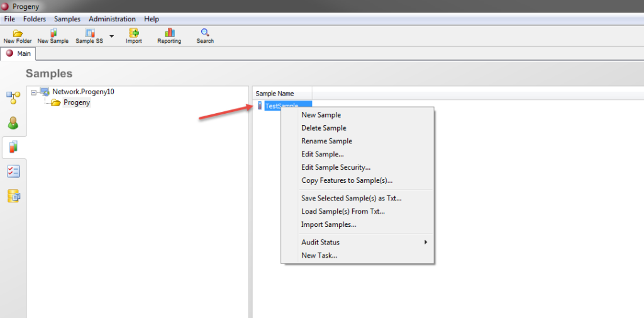Select the Progeny folder label in tree
644x318 pixels.
click(77, 103)
